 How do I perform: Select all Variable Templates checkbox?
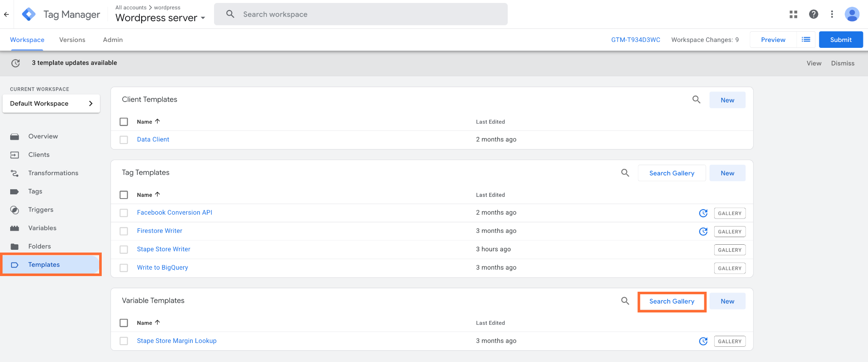tap(124, 323)
